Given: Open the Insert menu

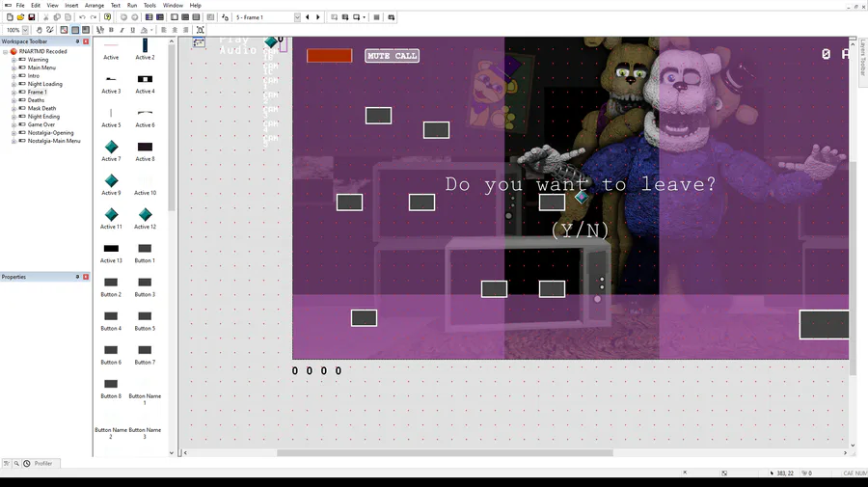Looking at the screenshot, I should pos(71,5).
